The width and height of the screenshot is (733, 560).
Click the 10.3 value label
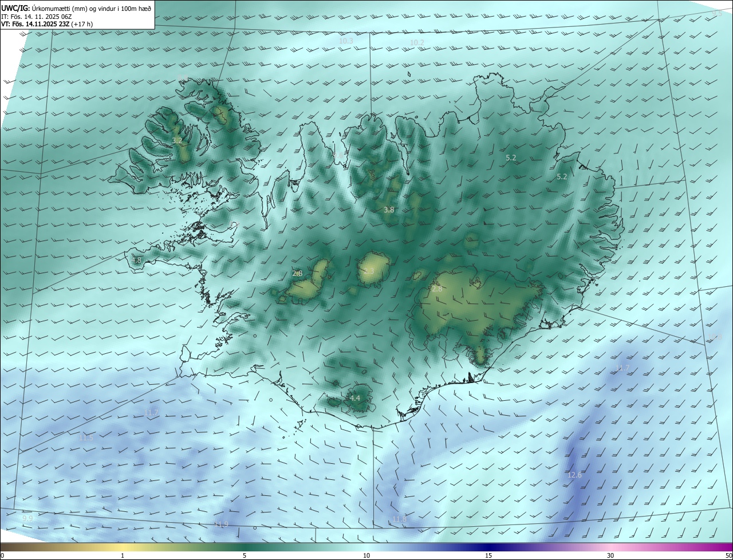click(x=346, y=41)
